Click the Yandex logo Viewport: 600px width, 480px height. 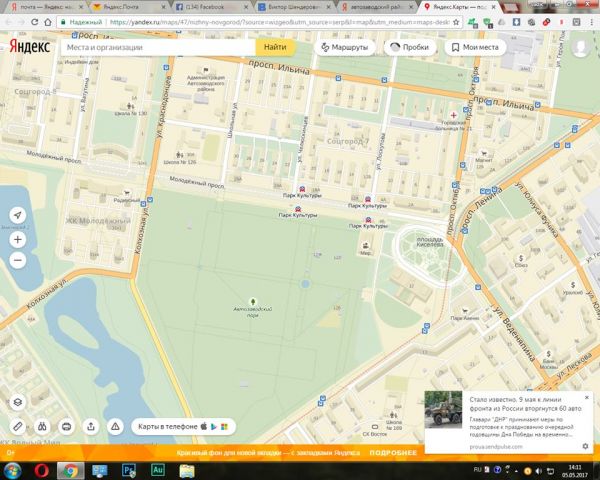pyautogui.click(x=29, y=47)
